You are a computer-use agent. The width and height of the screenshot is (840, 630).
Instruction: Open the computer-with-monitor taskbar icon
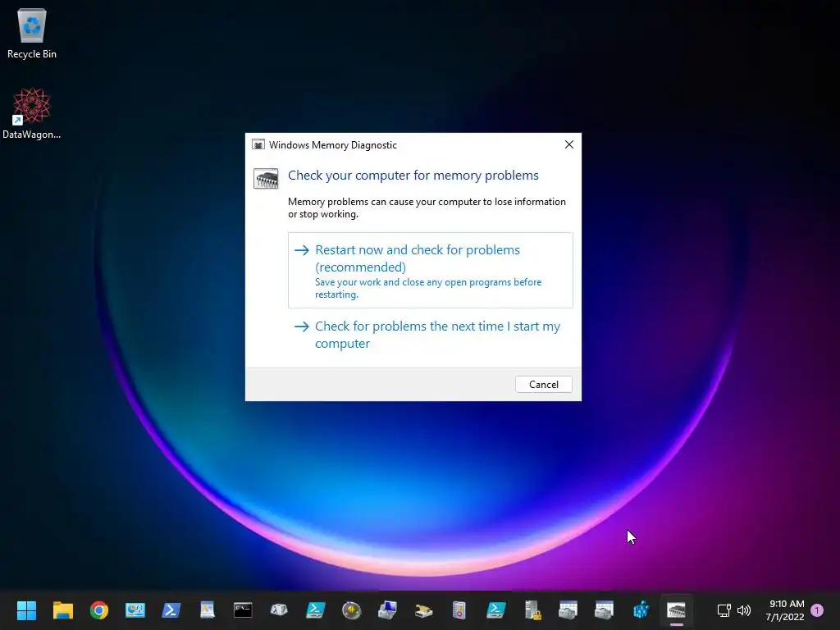(387, 610)
